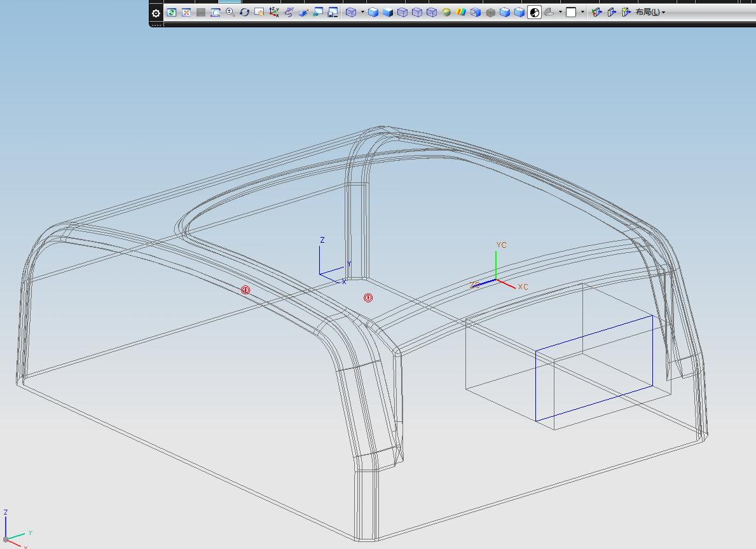Open the toolbar options gear icon

point(156,13)
